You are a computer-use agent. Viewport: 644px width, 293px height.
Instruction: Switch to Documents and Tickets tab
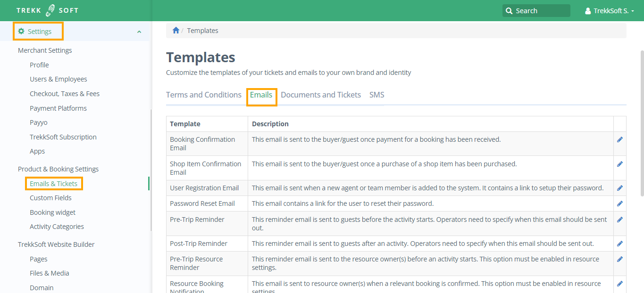click(x=321, y=95)
